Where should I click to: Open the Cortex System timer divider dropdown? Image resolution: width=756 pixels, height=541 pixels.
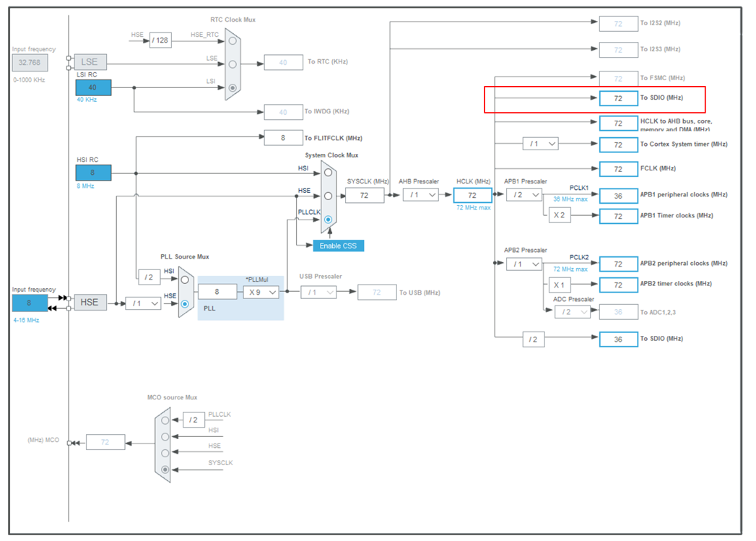(540, 144)
